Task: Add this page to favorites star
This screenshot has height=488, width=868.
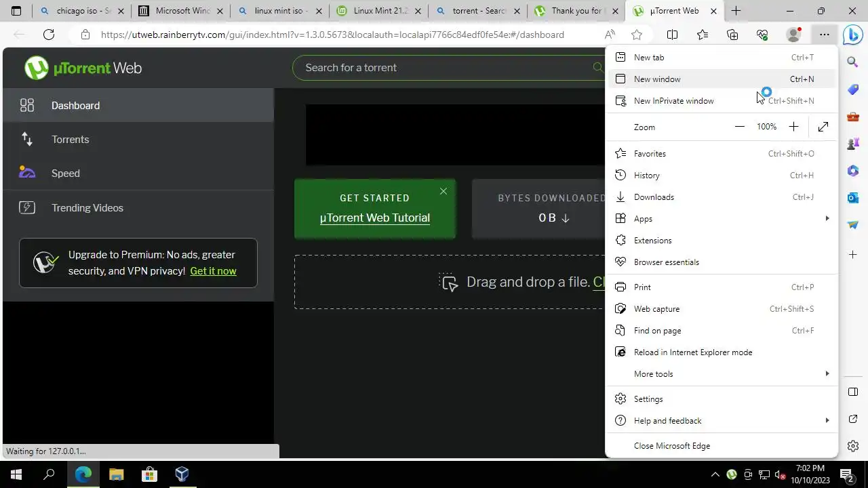Action: [637, 35]
